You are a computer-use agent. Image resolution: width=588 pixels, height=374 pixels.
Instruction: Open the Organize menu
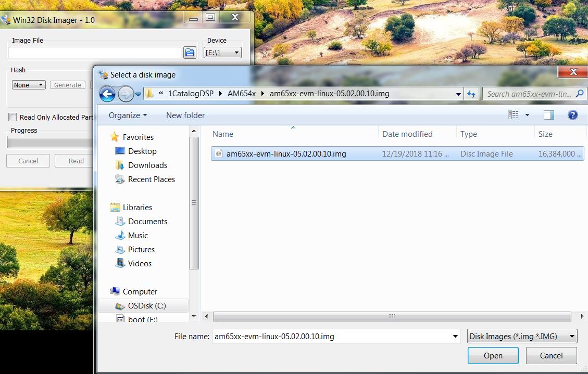click(x=128, y=115)
